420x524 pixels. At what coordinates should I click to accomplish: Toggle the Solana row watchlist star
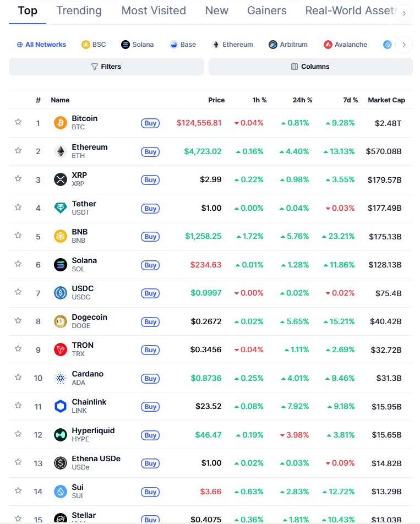pos(18,264)
